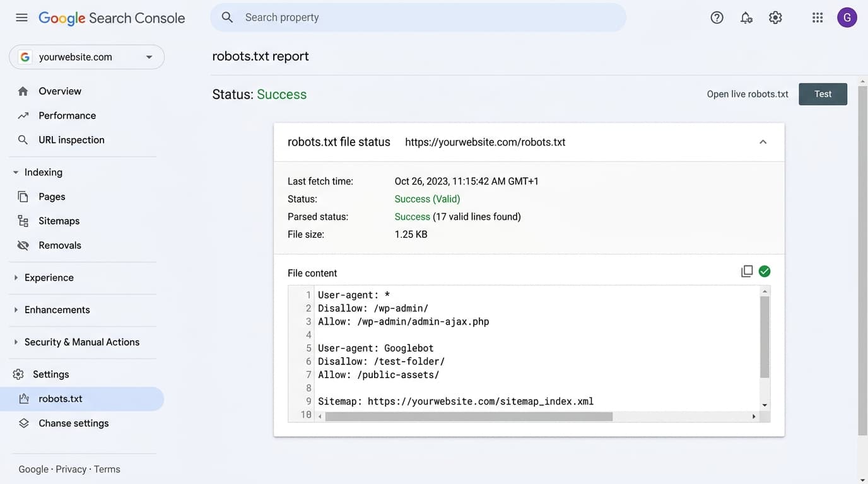Open the hamburger main menu
868x484 pixels.
[x=21, y=18]
